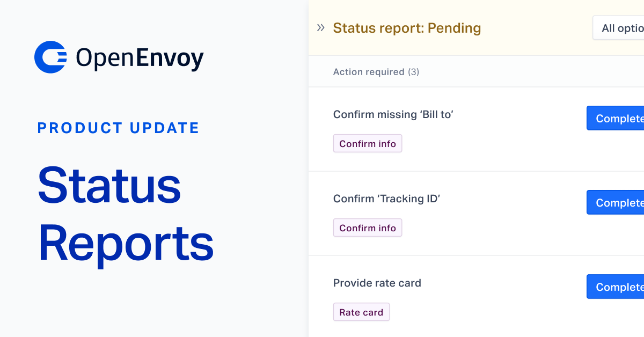Click the OpenEnvoy logo icon
Viewport: 644px width, 337px height.
(50, 56)
